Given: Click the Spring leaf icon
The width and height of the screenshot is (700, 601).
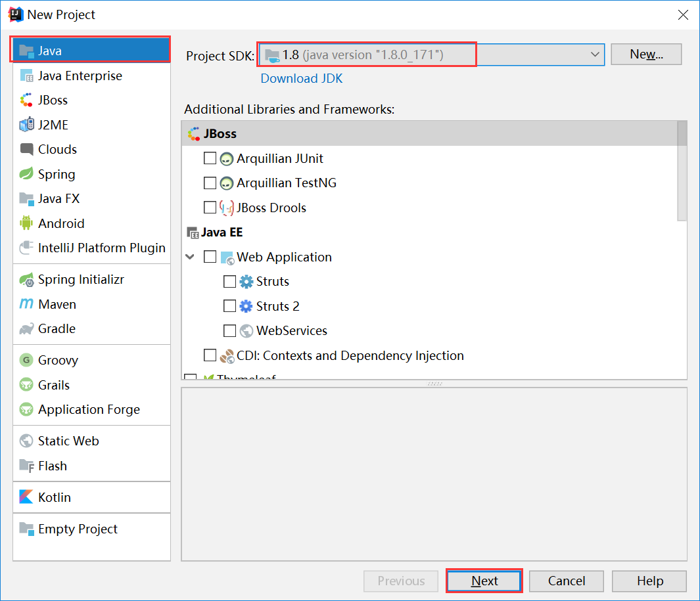Looking at the screenshot, I should coord(26,173).
